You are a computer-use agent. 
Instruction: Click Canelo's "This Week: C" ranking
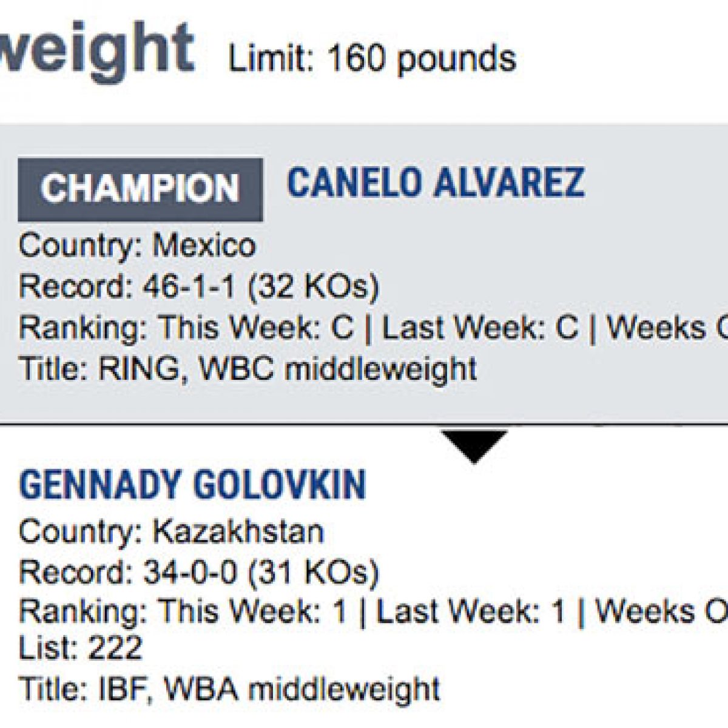pyautogui.click(x=256, y=328)
